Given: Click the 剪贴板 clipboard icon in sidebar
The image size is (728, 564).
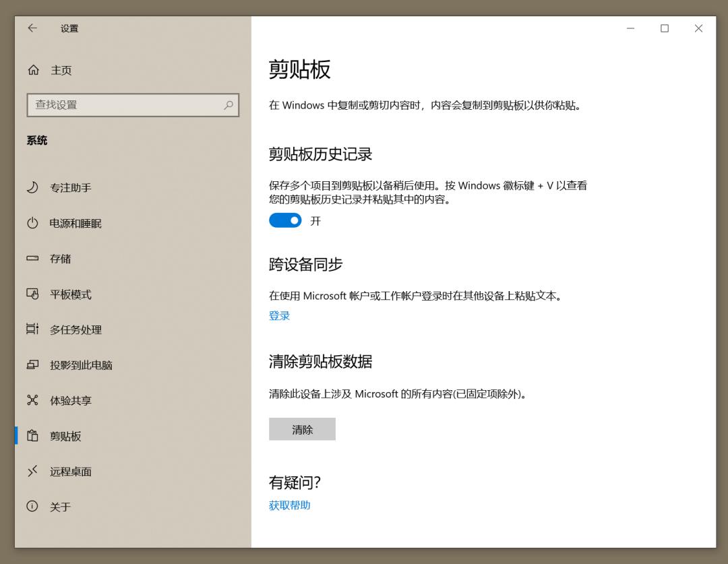Looking at the screenshot, I should pyautogui.click(x=34, y=436).
